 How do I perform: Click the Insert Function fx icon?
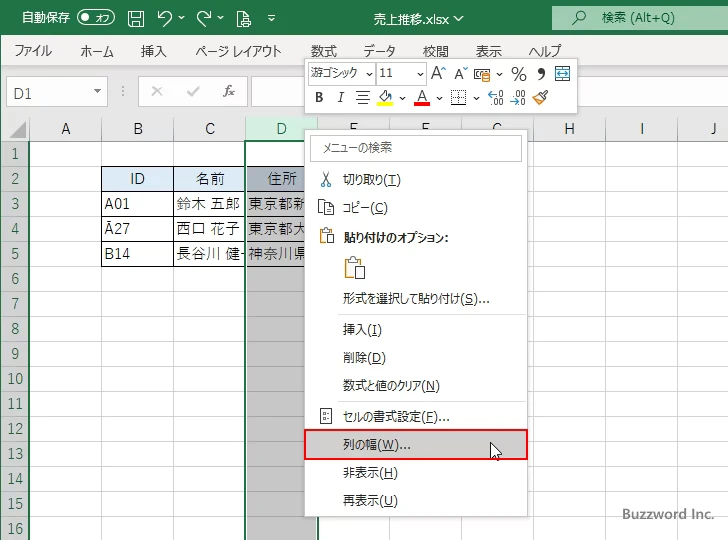pyautogui.click(x=228, y=91)
